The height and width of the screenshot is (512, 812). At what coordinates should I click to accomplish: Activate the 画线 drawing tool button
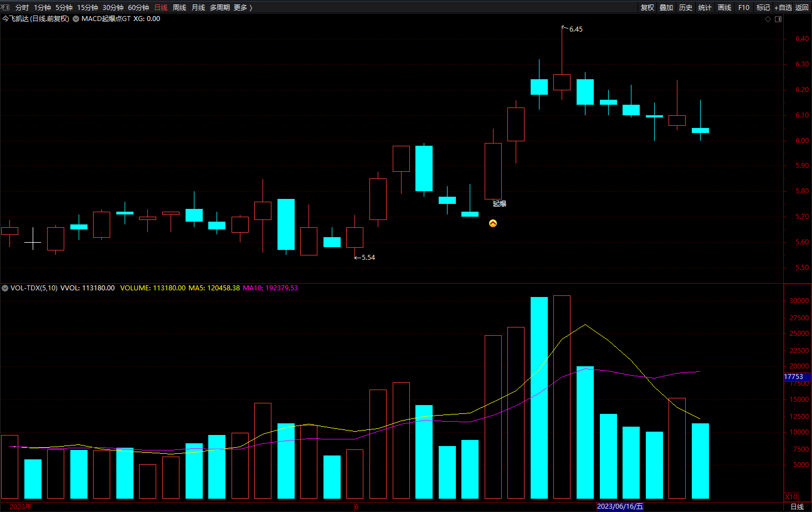(724, 8)
